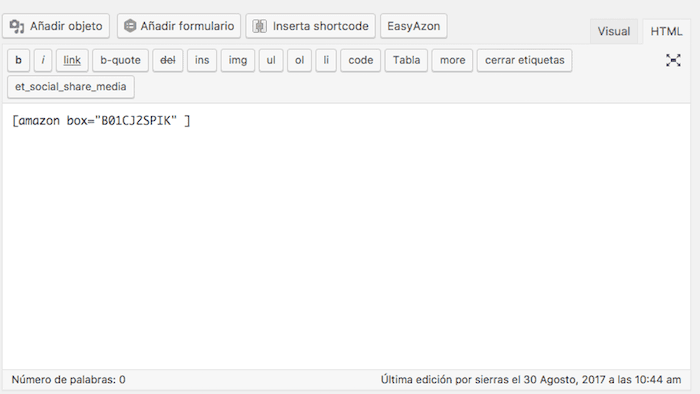This screenshot has width=700, height=394.
Task: Insert a hyperlink using link button
Action: tap(72, 60)
